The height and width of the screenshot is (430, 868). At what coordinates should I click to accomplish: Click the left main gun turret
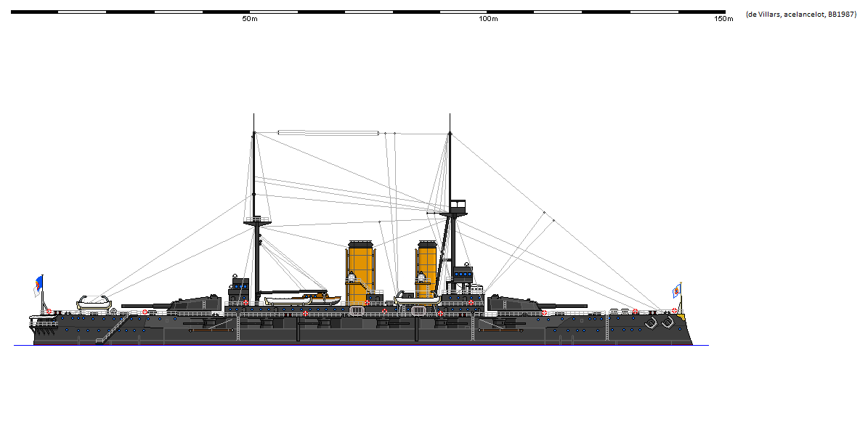tap(195, 302)
